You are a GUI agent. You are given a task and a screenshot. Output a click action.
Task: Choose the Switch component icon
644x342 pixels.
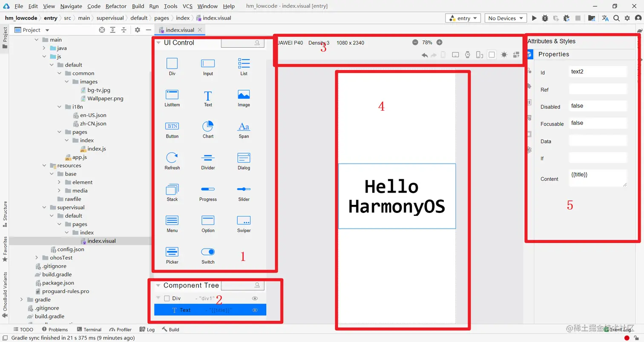(208, 252)
